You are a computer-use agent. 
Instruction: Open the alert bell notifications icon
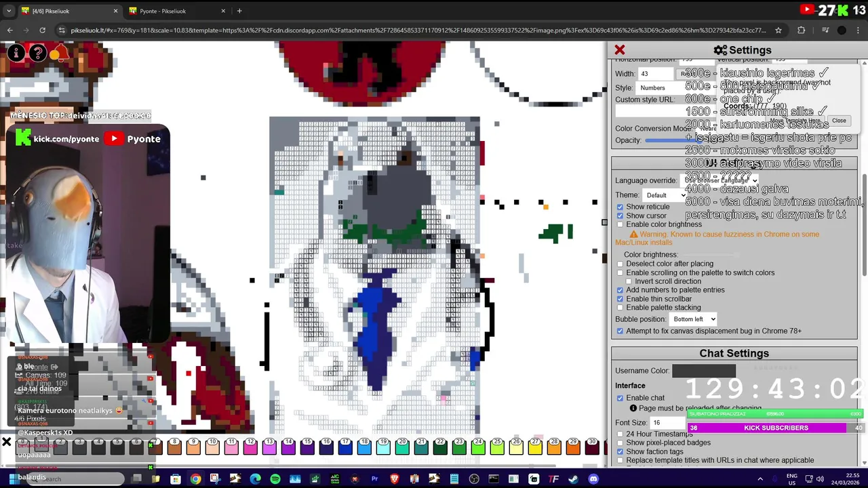pos(59,53)
